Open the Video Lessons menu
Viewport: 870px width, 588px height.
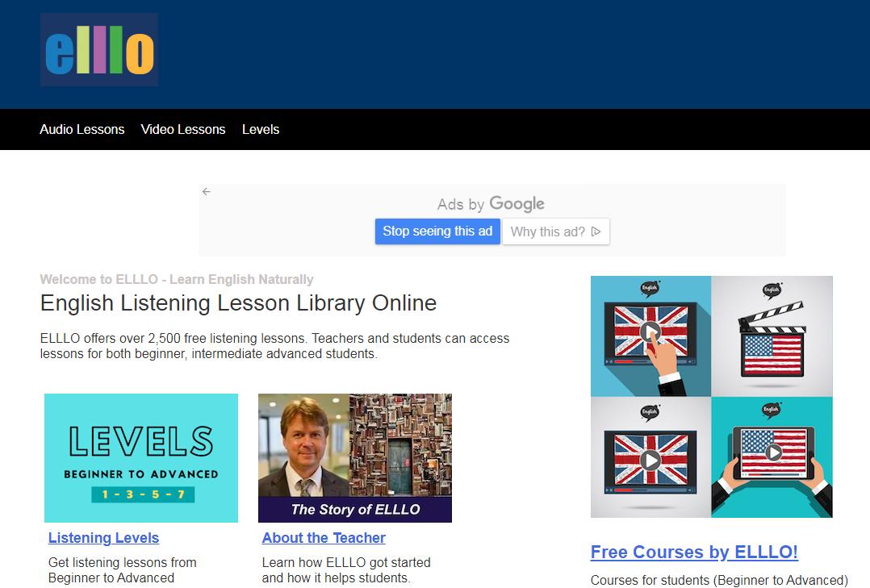tap(183, 129)
